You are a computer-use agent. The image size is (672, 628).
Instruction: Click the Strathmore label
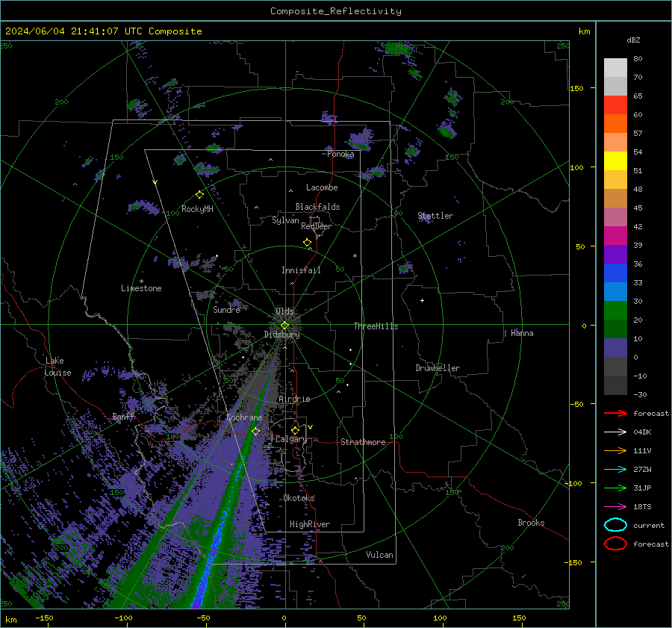(363, 442)
